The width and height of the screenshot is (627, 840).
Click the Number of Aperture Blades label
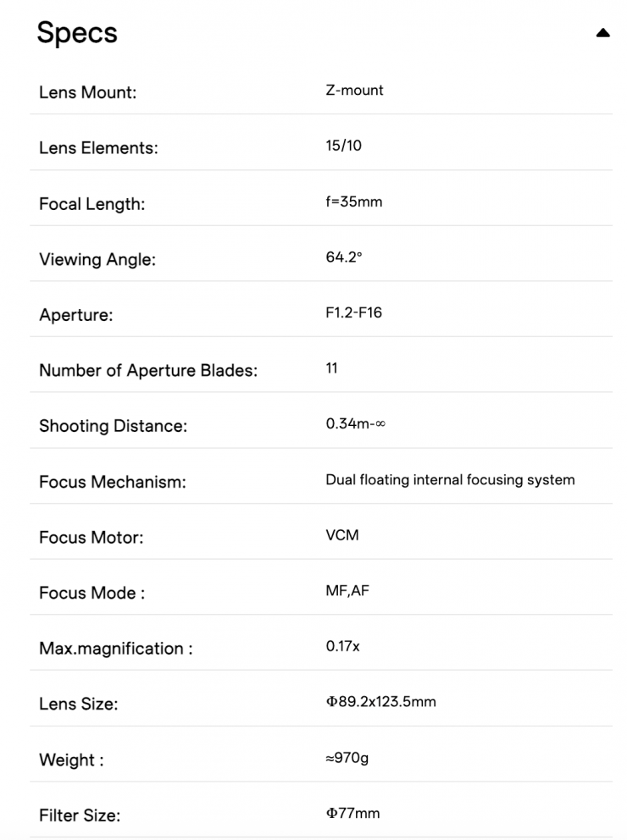(x=148, y=371)
